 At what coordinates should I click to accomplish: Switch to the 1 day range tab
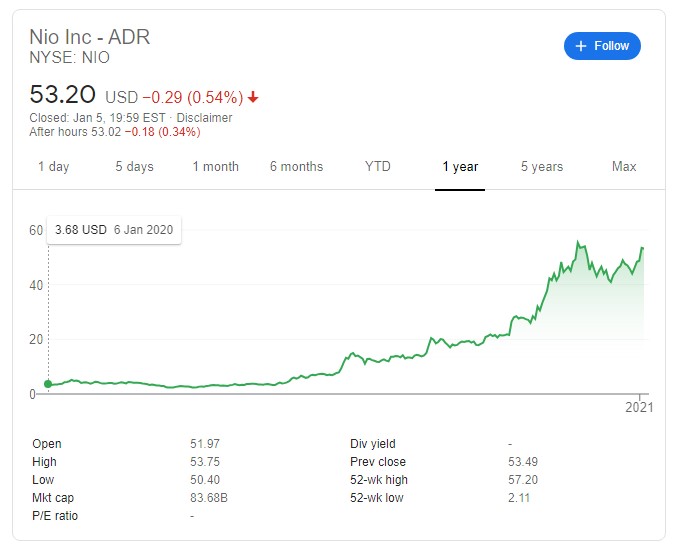[54, 167]
